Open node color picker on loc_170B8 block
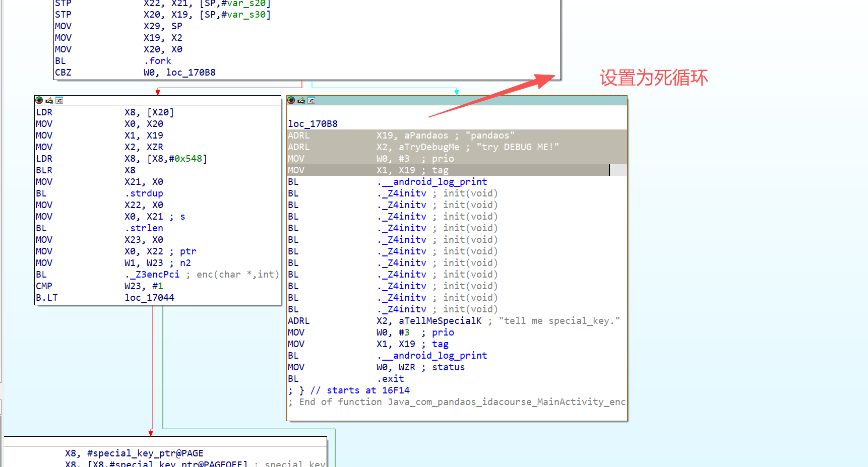 (x=291, y=100)
